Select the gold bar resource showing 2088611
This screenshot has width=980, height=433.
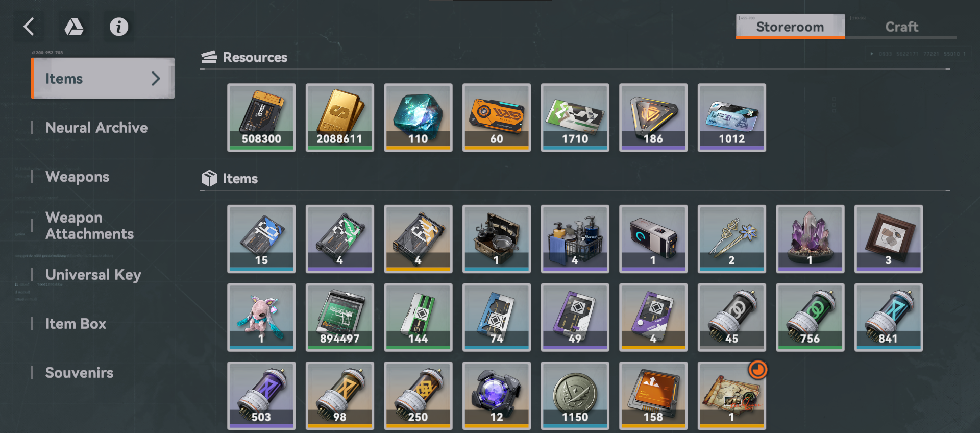pos(340,117)
